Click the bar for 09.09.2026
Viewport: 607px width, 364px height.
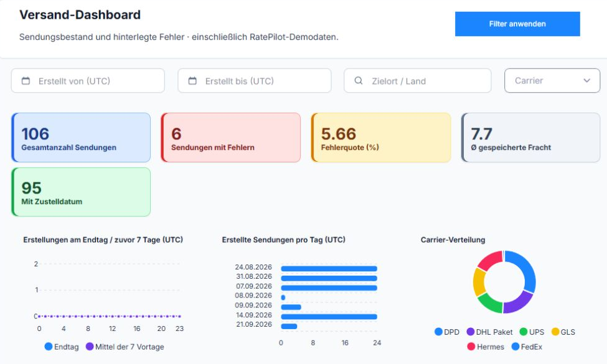(291, 307)
